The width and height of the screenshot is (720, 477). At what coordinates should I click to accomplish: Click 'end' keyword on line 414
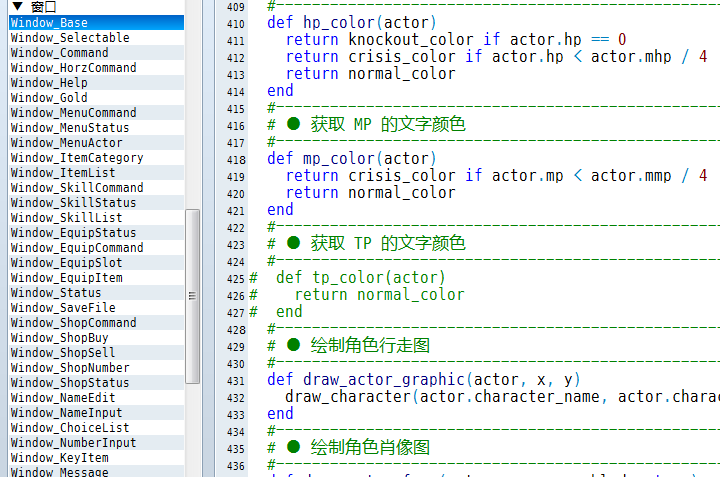coord(280,90)
